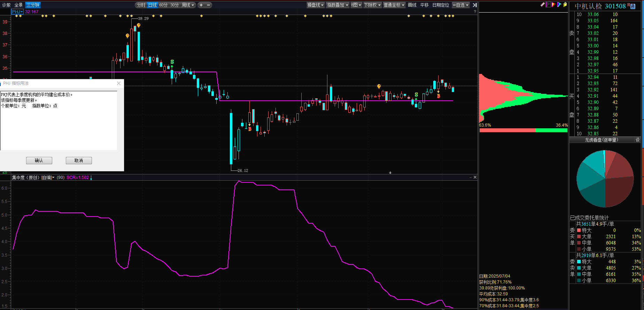
Task: Click the green S sell signal near 35
Action: tap(172, 62)
